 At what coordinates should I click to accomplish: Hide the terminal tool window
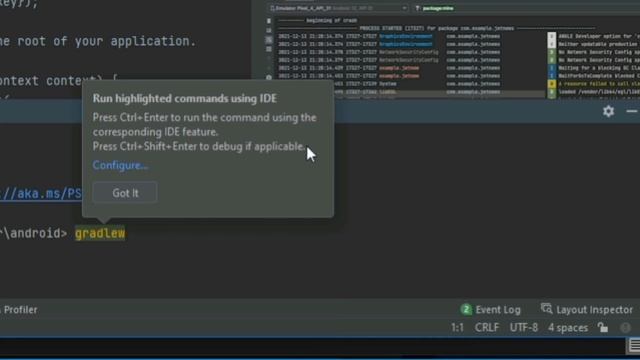pyautogui.click(x=631, y=111)
